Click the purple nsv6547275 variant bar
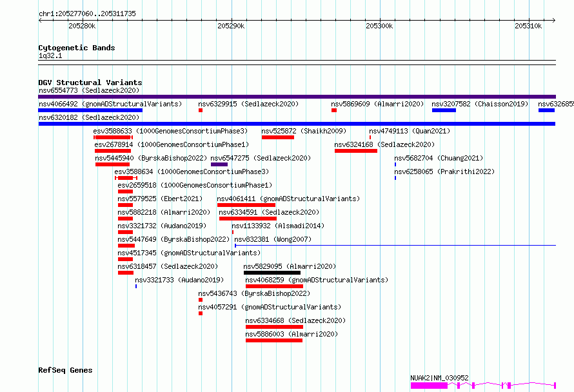The height and width of the screenshot is (392, 574). tap(219, 164)
